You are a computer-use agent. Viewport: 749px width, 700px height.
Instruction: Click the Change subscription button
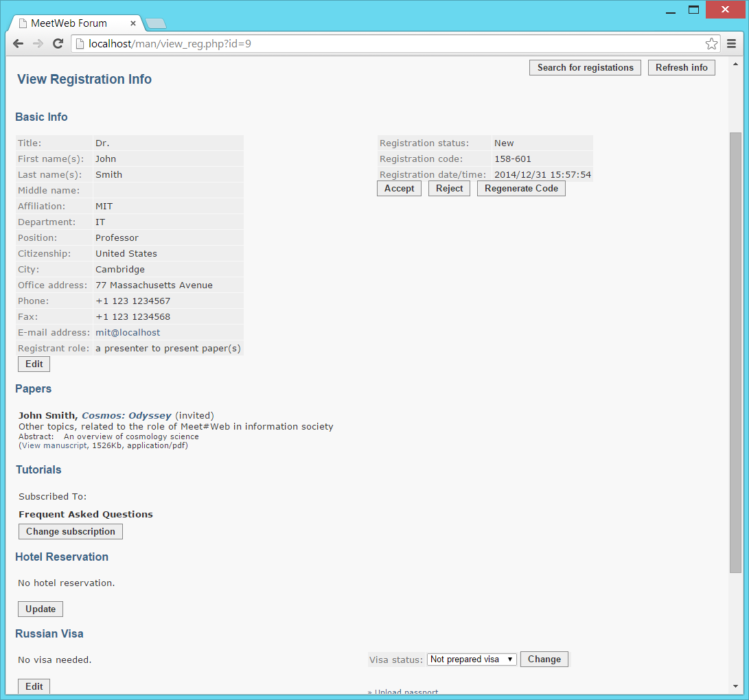point(70,531)
